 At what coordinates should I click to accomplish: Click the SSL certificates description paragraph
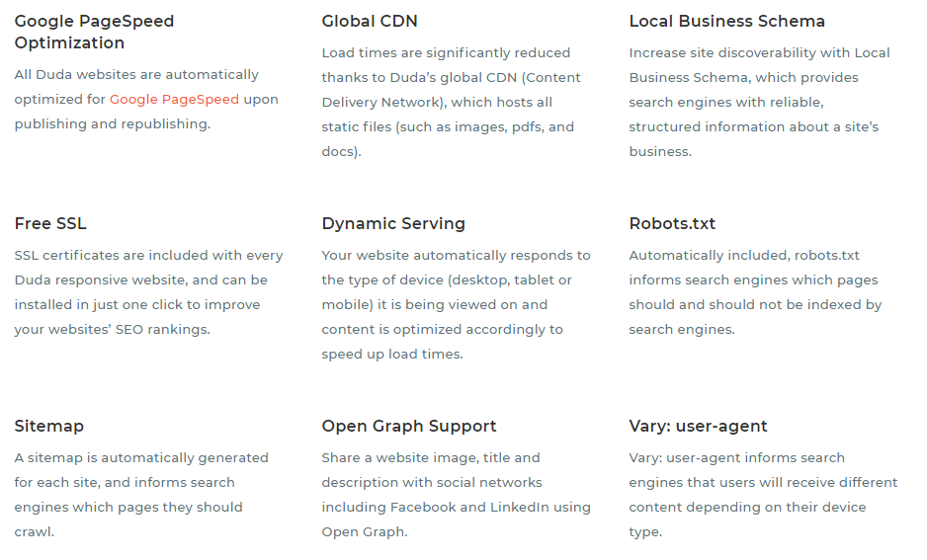point(149,292)
